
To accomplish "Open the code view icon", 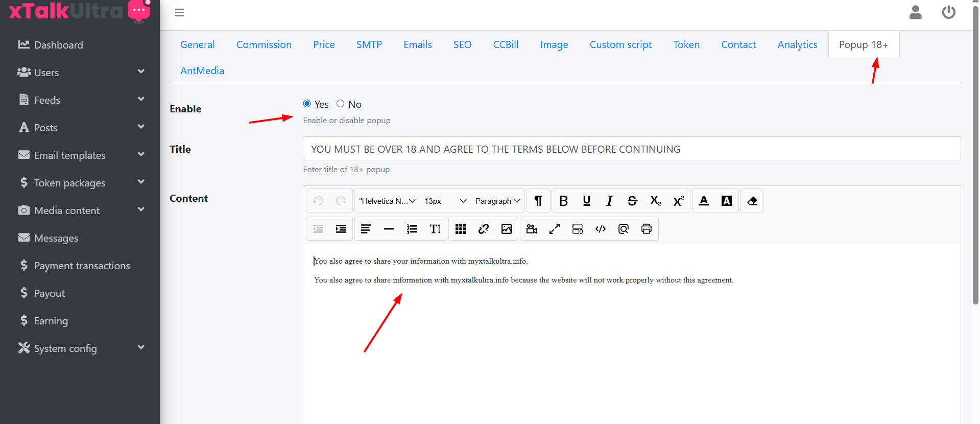I will coord(601,229).
